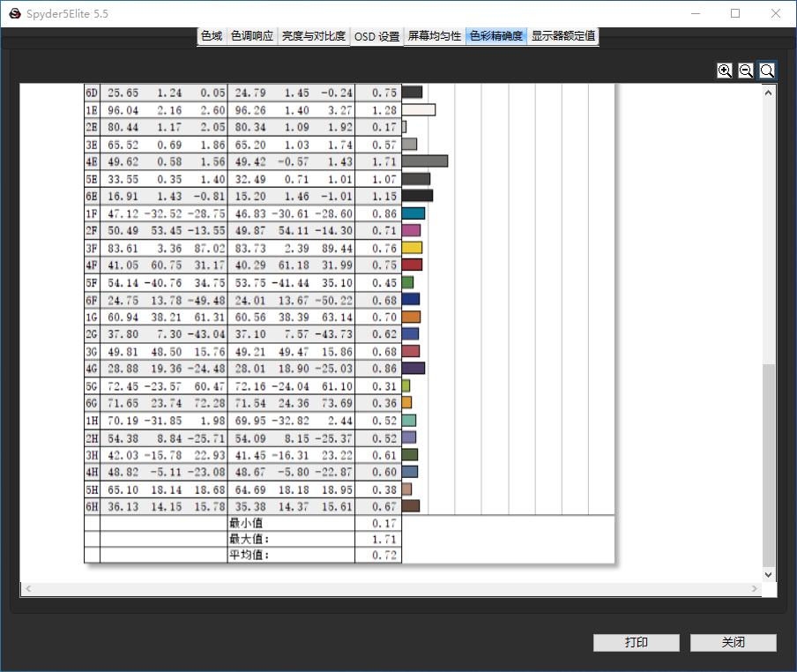Click the vertical scrollbar down arrow
This screenshot has height=672, width=797.
[x=769, y=575]
